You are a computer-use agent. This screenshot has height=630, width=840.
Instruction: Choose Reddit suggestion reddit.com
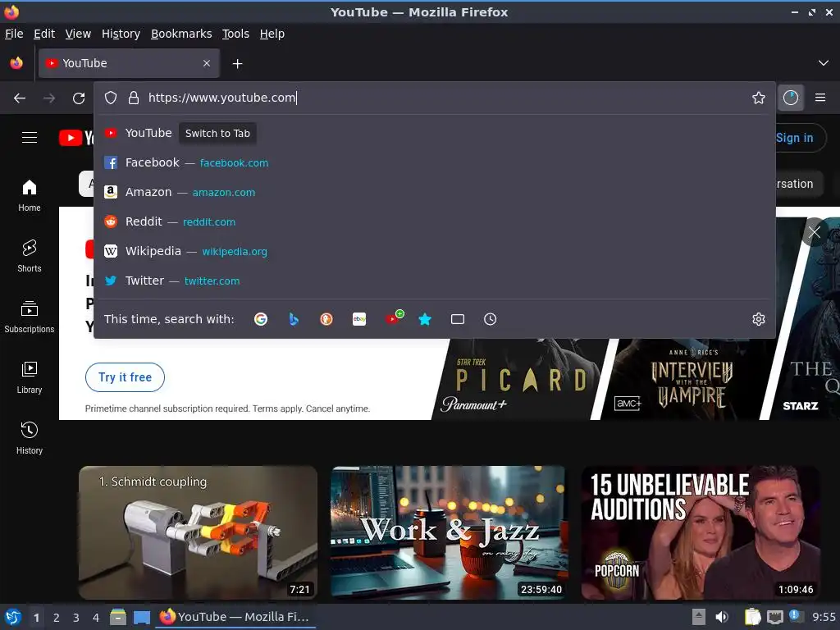coord(435,221)
